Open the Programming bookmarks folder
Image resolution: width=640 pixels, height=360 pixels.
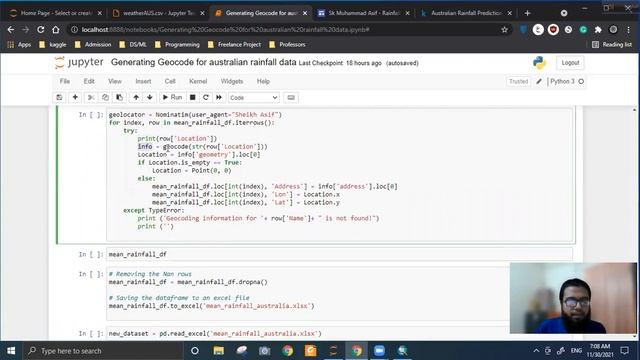(177, 44)
